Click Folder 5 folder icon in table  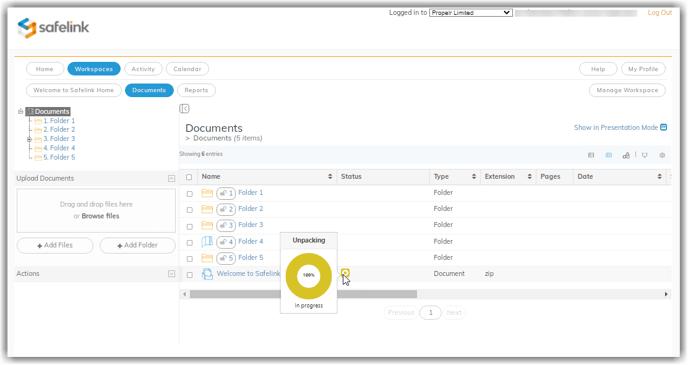(207, 258)
